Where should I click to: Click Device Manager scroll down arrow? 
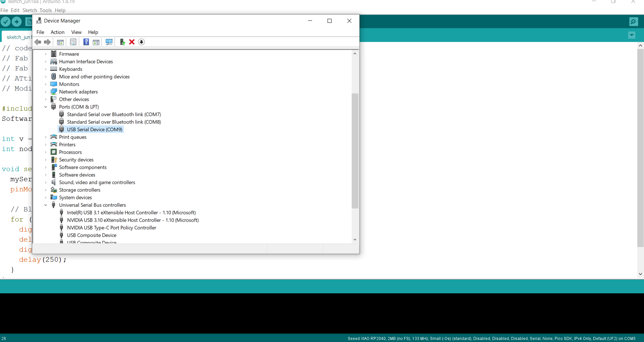tap(355, 240)
